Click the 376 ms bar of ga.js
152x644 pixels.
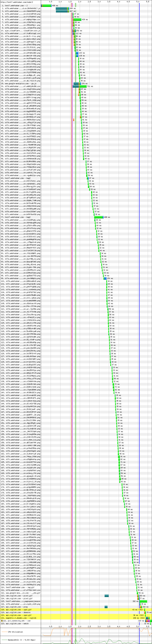click(77, 84)
